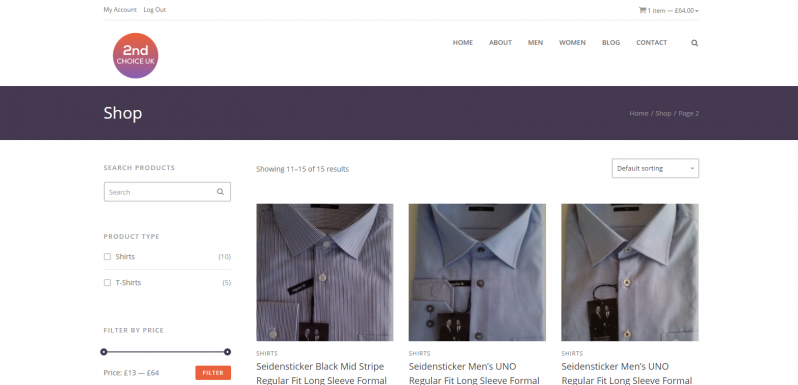
Task: Open the CONTACT menu item
Action: 651,43
